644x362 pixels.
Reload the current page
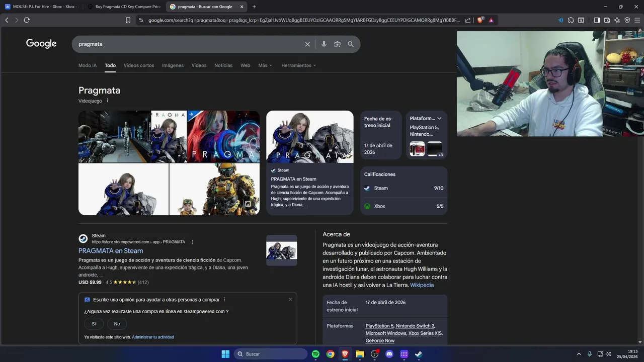pyautogui.click(x=27, y=20)
